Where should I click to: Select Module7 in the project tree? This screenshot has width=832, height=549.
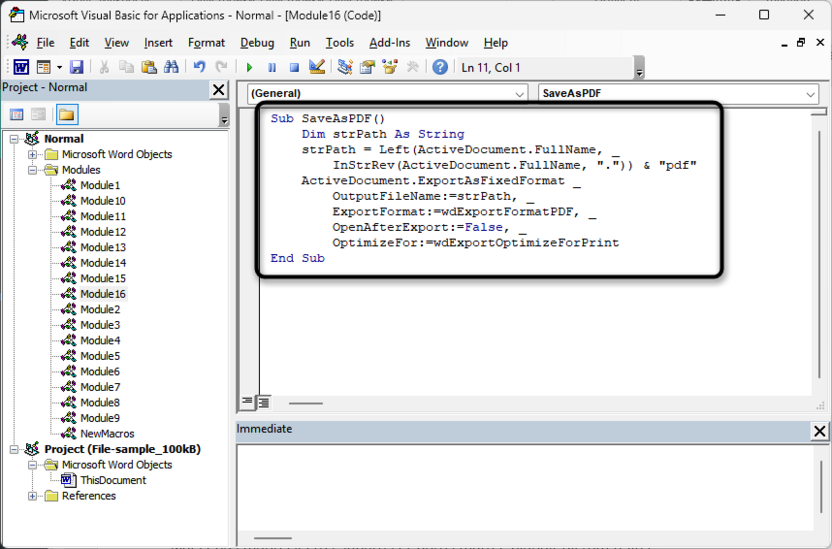click(x=100, y=387)
